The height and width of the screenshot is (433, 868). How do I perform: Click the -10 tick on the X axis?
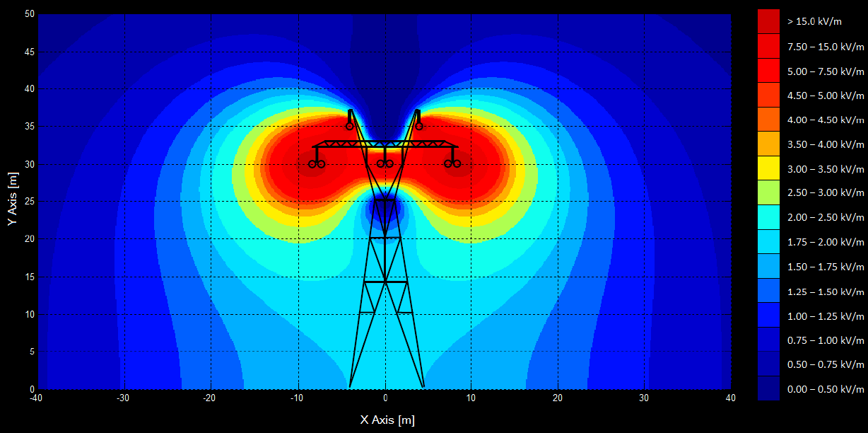click(297, 398)
